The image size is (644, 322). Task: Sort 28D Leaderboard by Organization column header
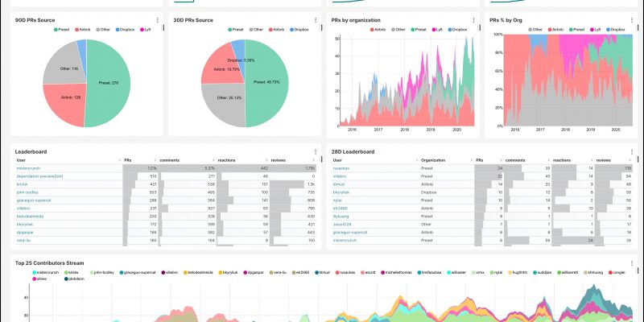433,160
